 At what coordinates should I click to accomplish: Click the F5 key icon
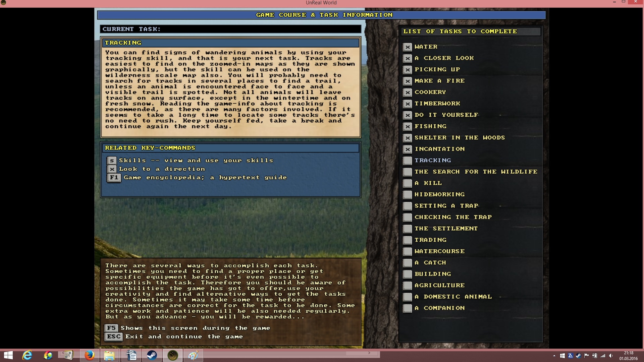pyautogui.click(x=111, y=328)
